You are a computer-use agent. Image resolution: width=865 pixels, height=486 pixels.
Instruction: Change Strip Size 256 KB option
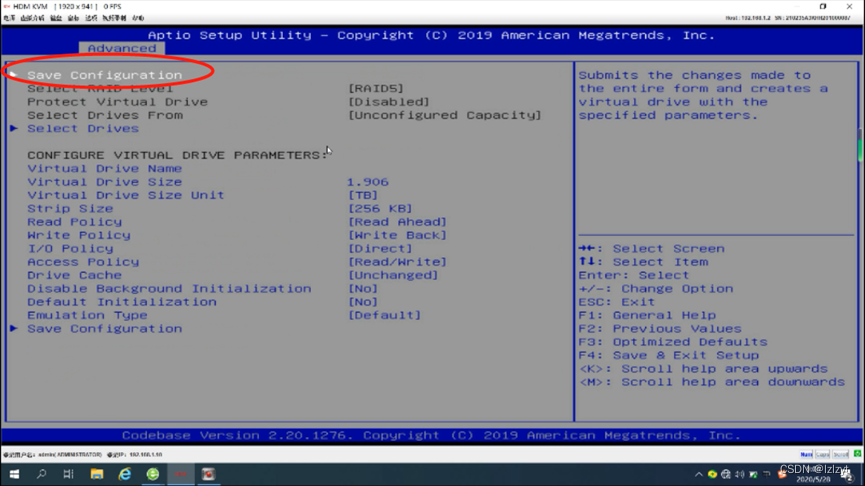[380, 208]
